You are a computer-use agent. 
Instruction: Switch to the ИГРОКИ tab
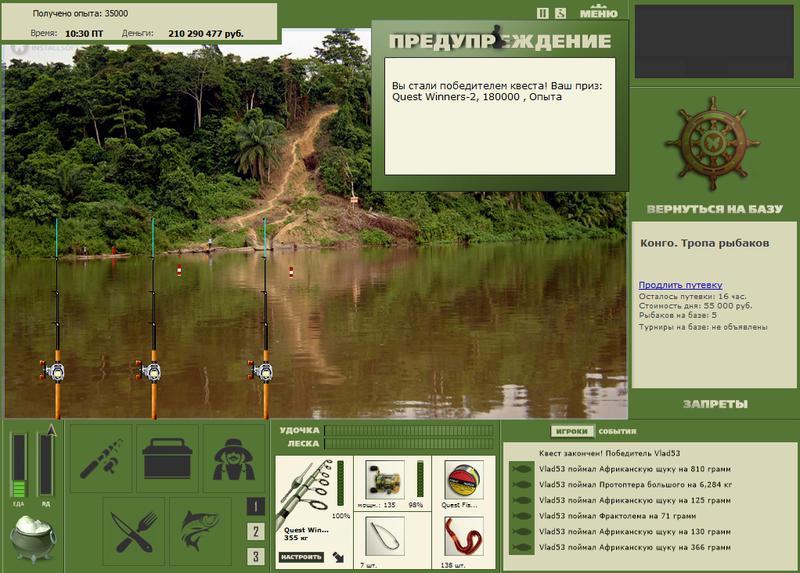(x=572, y=431)
